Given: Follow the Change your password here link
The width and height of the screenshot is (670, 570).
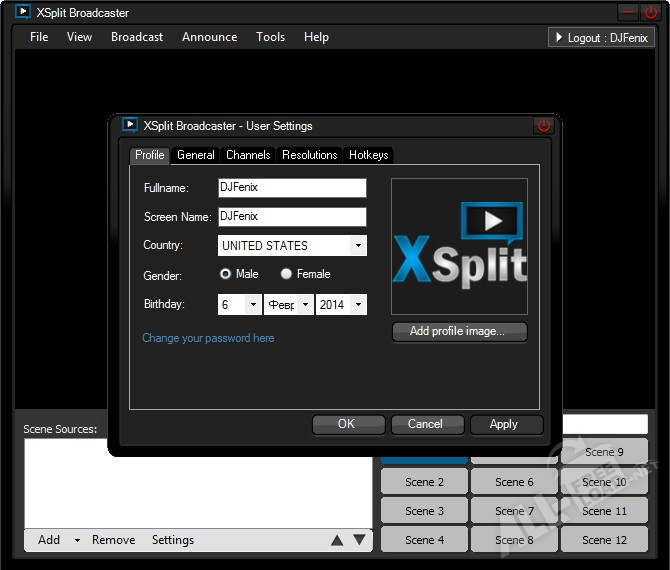Looking at the screenshot, I should pyautogui.click(x=208, y=338).
